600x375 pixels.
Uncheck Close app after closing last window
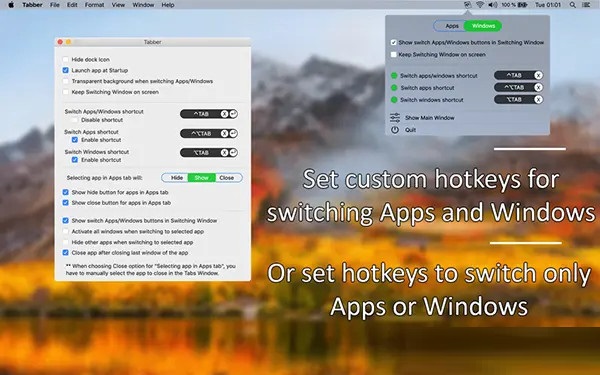pyautogui.click(x=65, y=253)
